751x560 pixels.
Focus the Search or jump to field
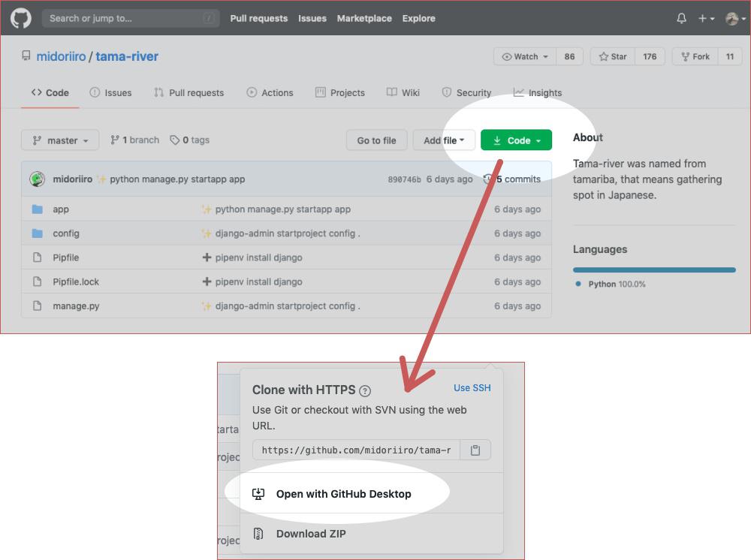point(131,18)
